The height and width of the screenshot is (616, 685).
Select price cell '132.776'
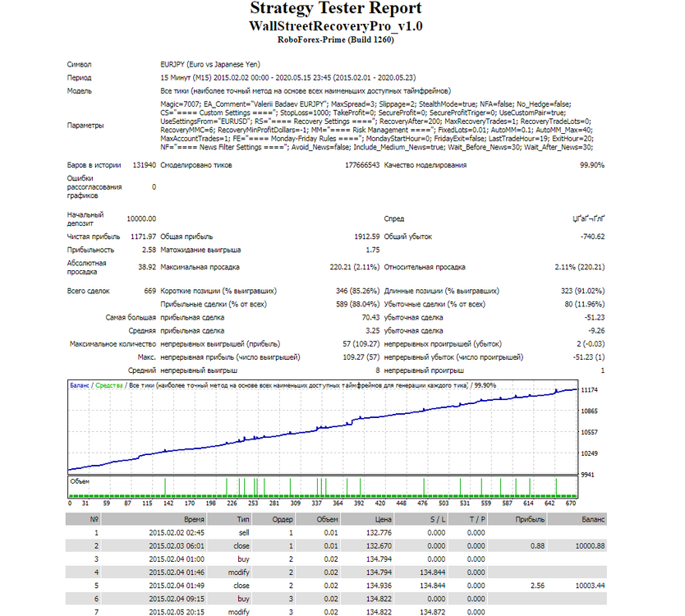(x=379, y=532)
